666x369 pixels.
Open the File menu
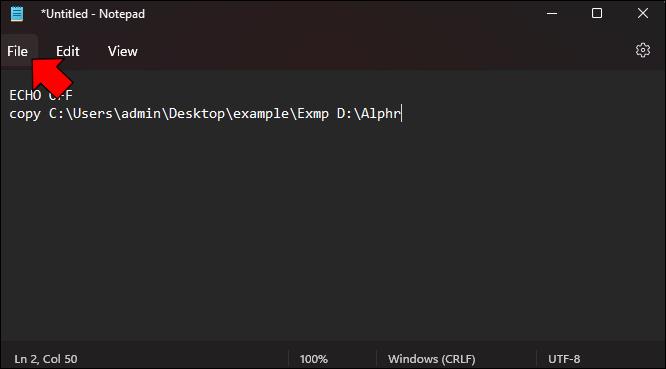(17, 51)
